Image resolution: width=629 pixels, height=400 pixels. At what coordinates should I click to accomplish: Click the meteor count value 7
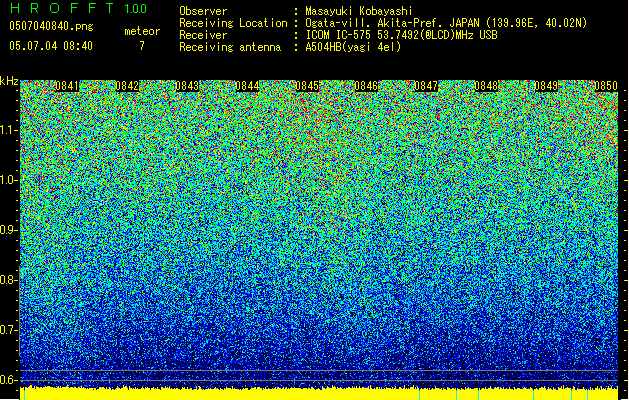(x=142, y=46)
